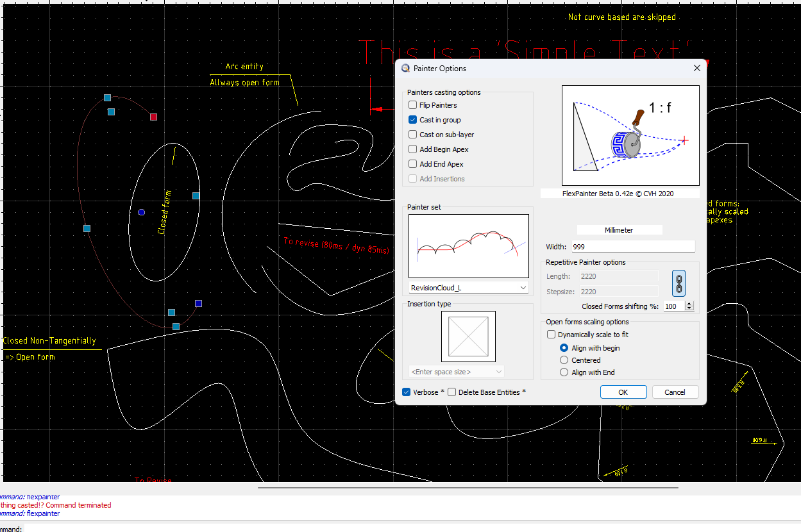The image size is (801, 532).
Task: Uncheck Cast in group option
Action: 413,120
